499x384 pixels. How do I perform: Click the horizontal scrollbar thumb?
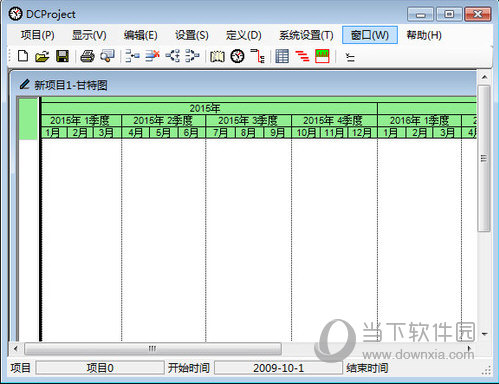pos(153,349)
